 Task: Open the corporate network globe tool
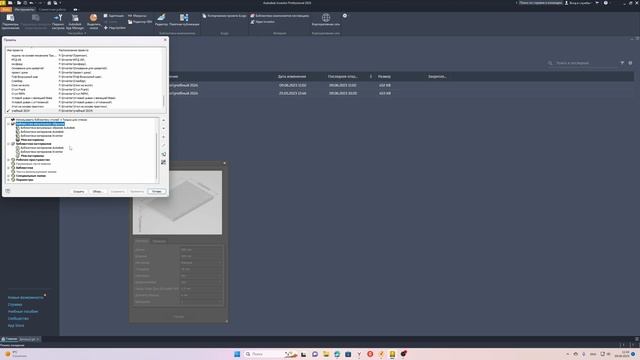coord(326,19)
